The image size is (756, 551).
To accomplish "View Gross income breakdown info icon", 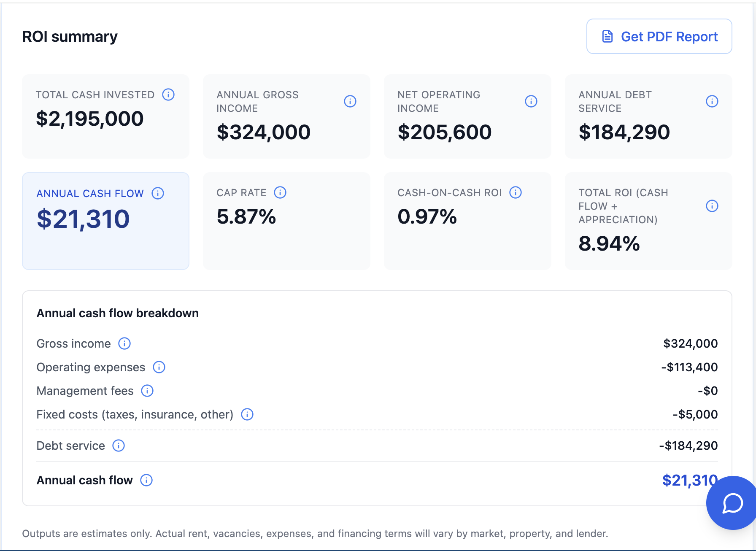I will (x=124, y=343).
